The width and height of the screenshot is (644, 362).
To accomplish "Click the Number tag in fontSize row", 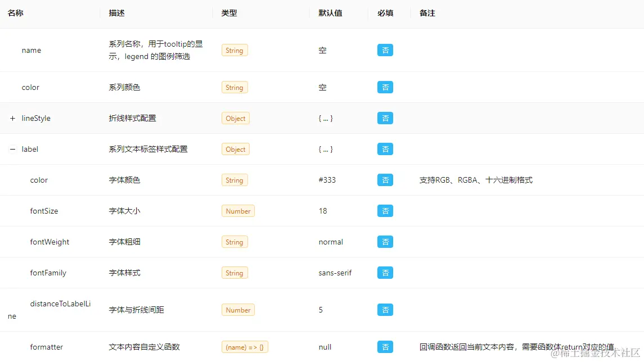I will [x=238, y=211].
